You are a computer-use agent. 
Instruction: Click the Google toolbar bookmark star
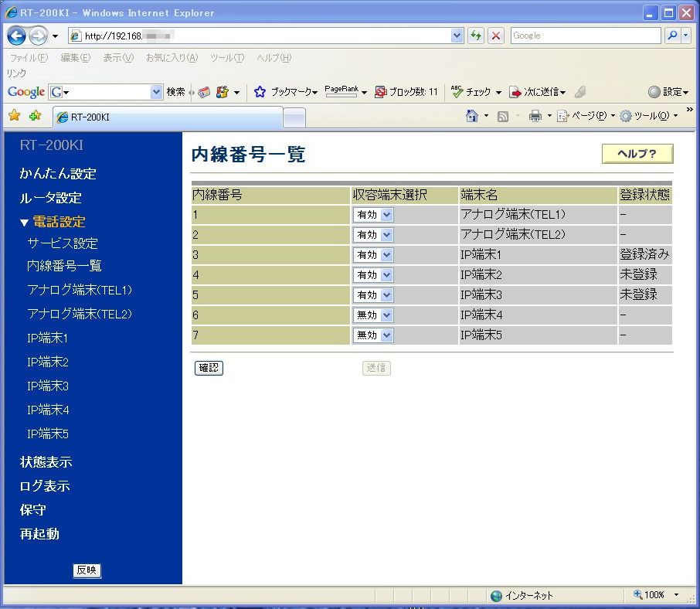[x=260, y=92]
